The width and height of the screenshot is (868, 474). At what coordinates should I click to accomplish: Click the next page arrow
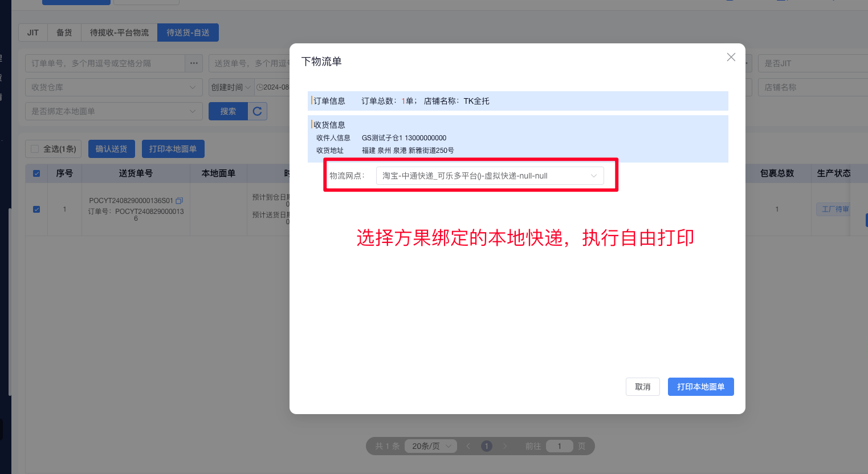(505, 446)
